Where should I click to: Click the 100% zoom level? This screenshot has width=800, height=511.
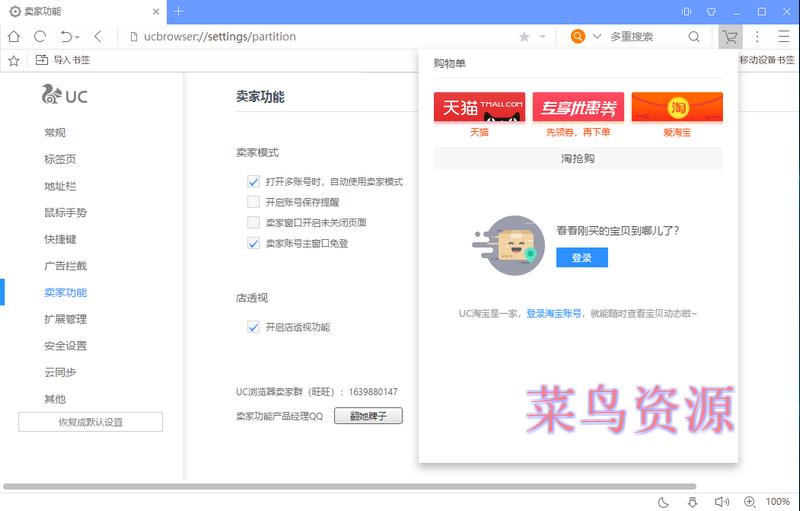click(778, 502)
